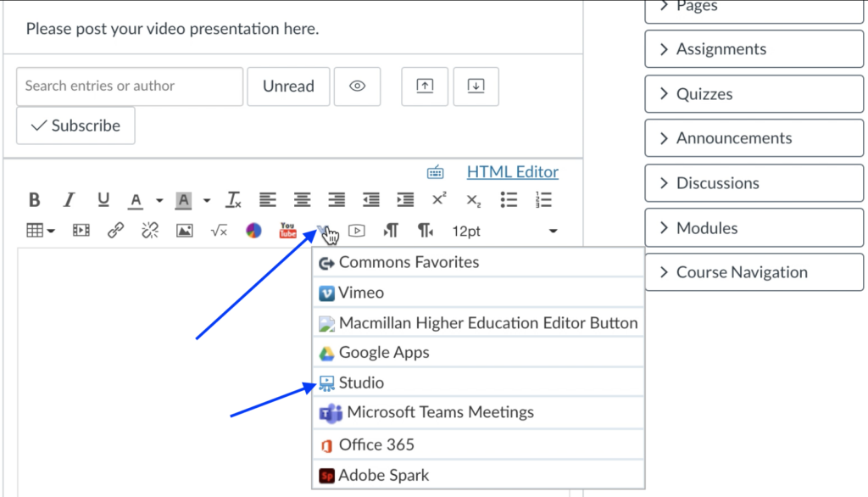The image size is (868, 497).
Task: Toggle bold formatting in the editor toolbar
Action: click(x=35, y=200)
